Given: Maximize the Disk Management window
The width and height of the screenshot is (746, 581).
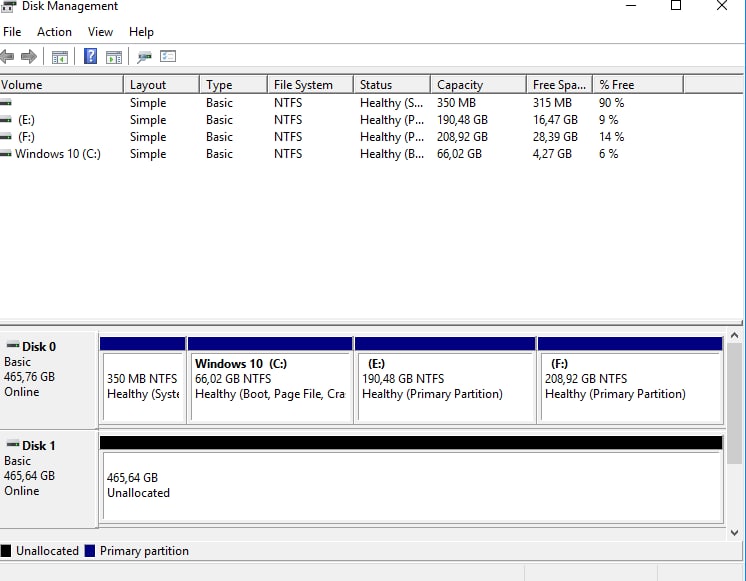Looking at the screenshot, I should [x=676, y=6].
